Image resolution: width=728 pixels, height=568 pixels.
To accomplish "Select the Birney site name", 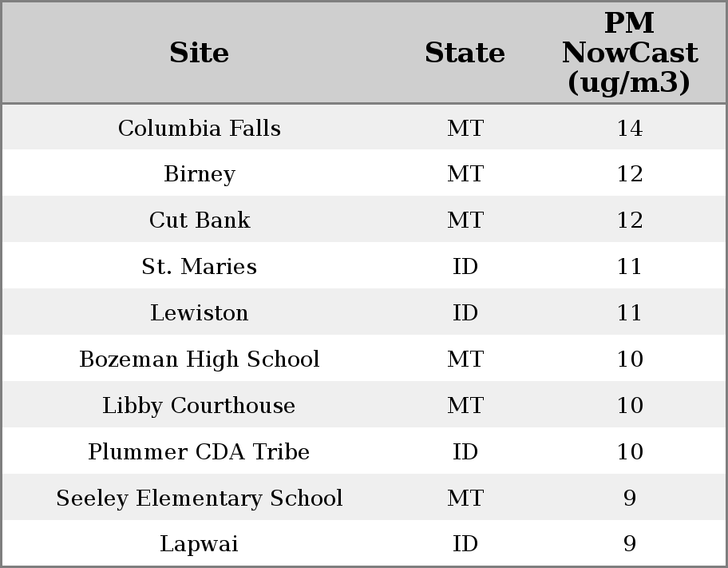I will click(200, 174).
